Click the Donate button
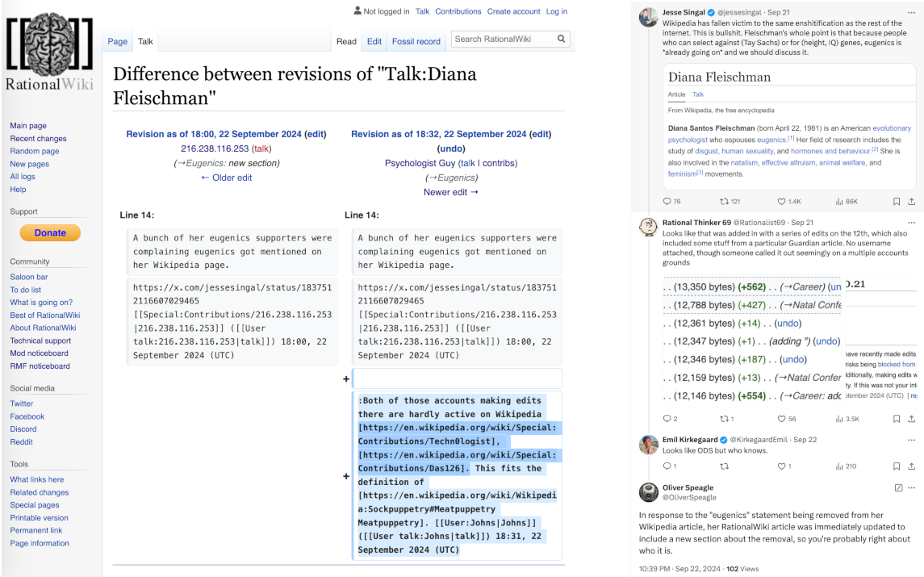Screen dimensions: 924x577 pos(50,232)
